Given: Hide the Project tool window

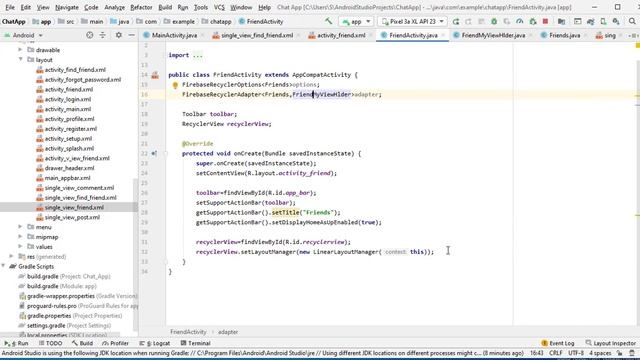Looking at the screenshot, I should [131, 36].
